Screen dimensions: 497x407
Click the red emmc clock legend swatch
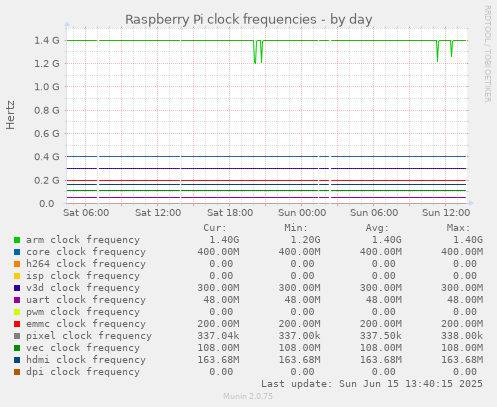tap(17, 324)
